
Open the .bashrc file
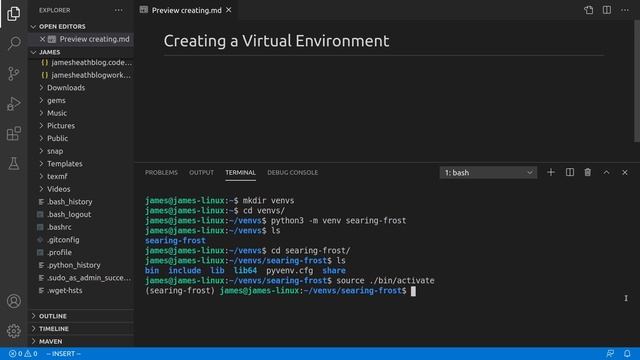click(81, 227)
